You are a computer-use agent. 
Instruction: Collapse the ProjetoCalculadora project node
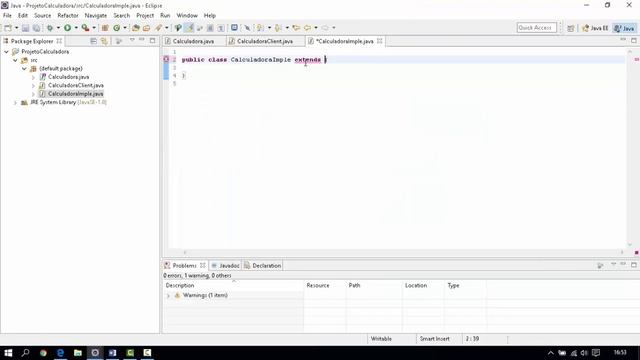(7, 52)
